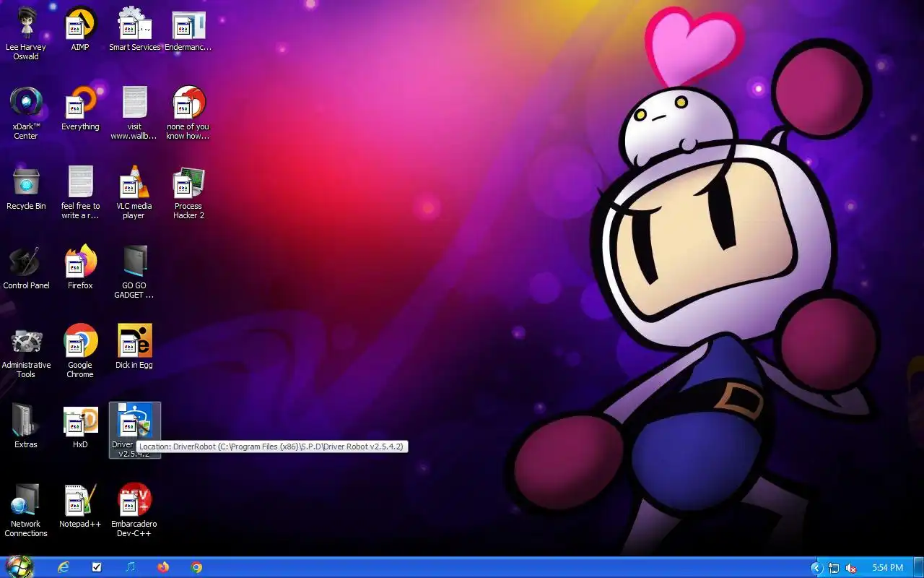Open the network status tray icon

(834, 568)
